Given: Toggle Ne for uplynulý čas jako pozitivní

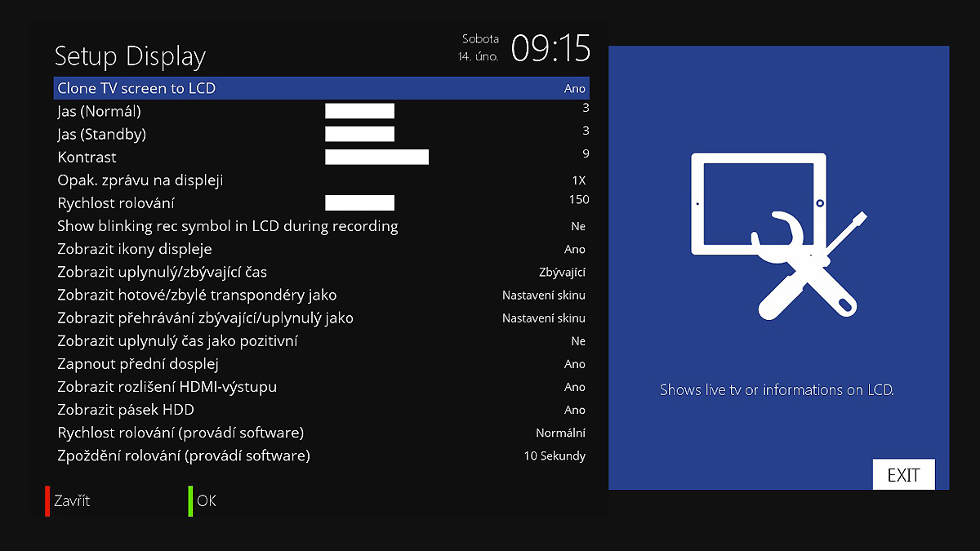Looking at the screenshot, I should click(578, 341).
